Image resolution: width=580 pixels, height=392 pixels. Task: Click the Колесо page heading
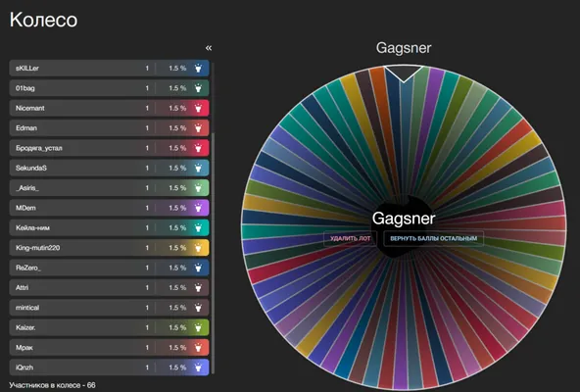point(44,20)
